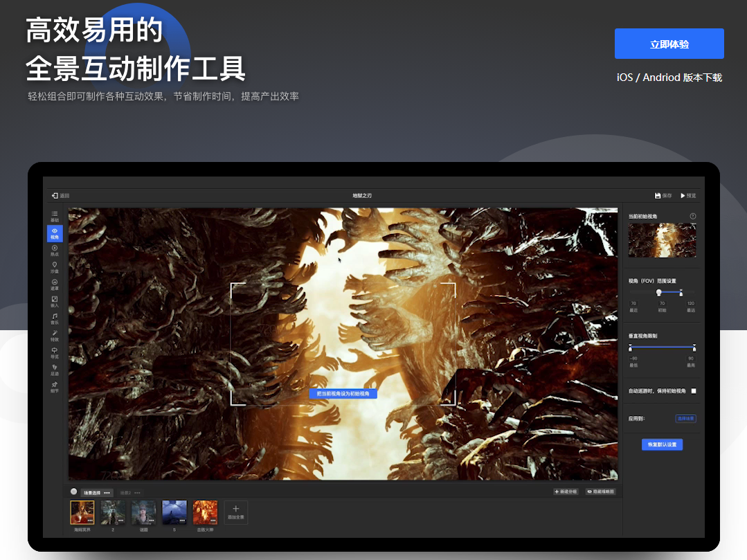Image resolution: width=747 pixels, height=560 pixels.
Task: Click the 音乐 (music) note icon
Action: pos(55,318)
